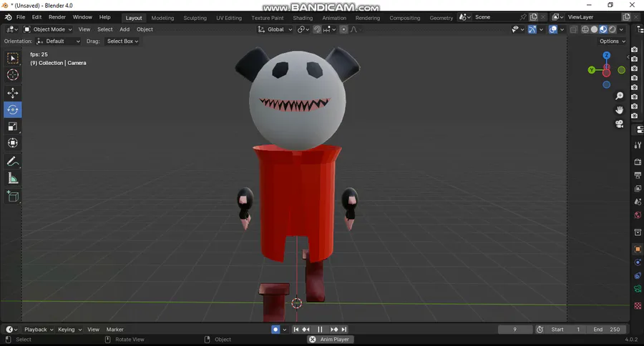Viewport: 644px width, 346px height.
Task: Click the new scene icon beside Scene field
Action: [534, 17]
